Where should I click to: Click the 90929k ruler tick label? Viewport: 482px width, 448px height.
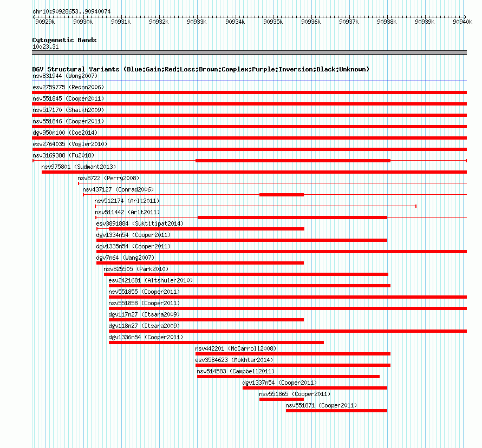coord(45,22)
